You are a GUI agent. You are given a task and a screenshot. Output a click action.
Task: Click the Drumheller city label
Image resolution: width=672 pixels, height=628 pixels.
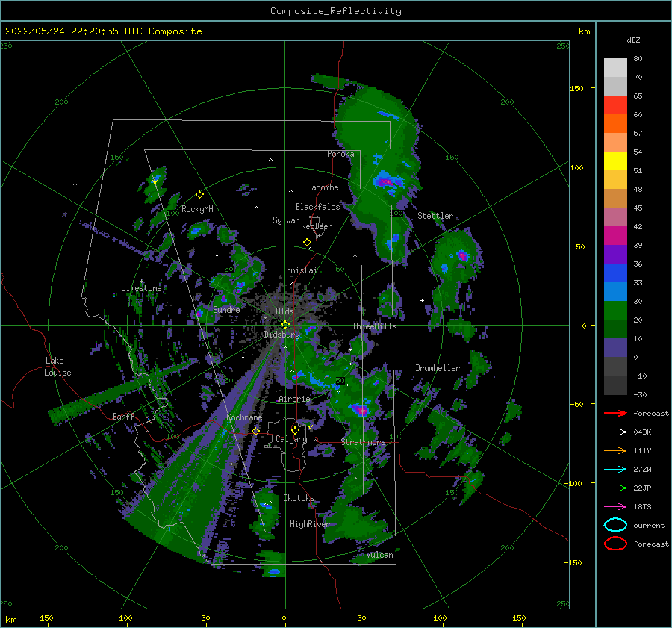point(438,368)
